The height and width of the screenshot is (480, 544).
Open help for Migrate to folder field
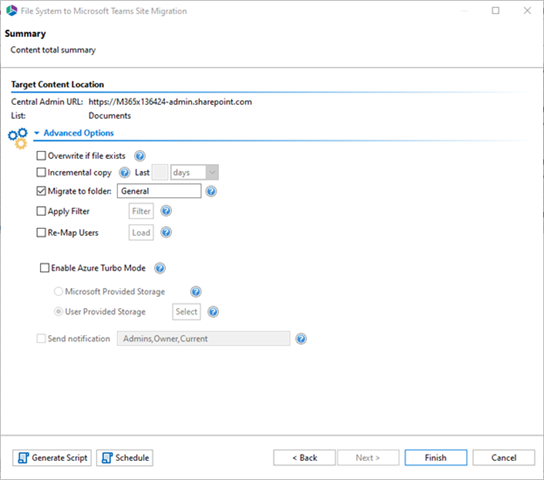point(211,191)
